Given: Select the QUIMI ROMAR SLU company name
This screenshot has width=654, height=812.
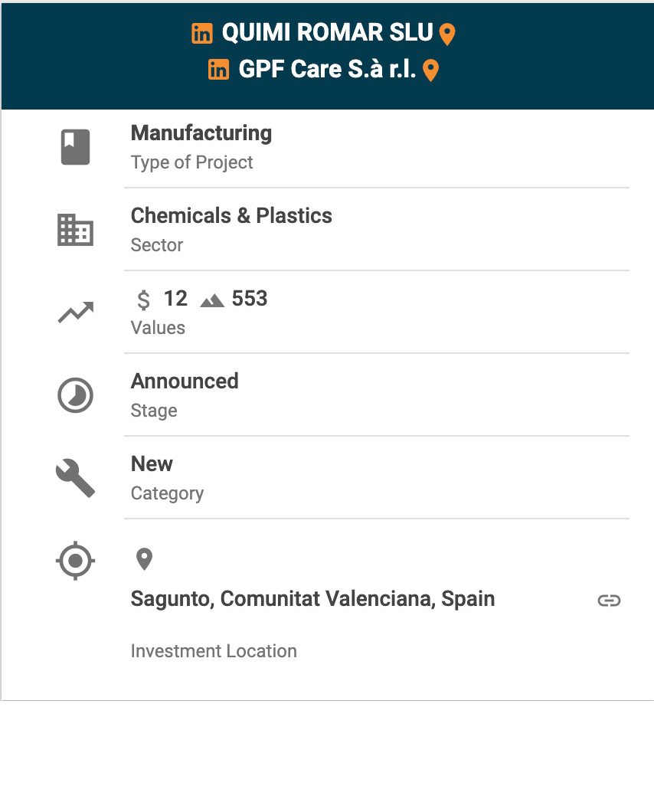Looking at the screenshot, I should point(327,33).
